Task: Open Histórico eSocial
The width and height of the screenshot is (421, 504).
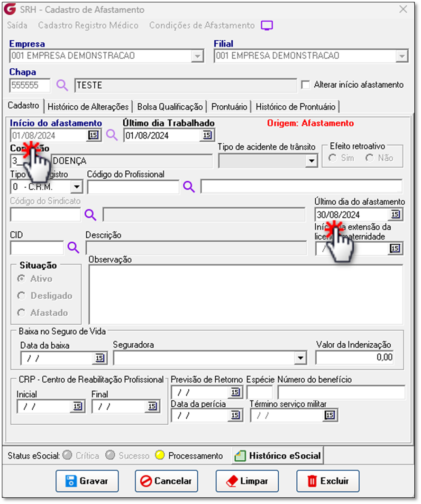Action: click(x=278, y=456)
